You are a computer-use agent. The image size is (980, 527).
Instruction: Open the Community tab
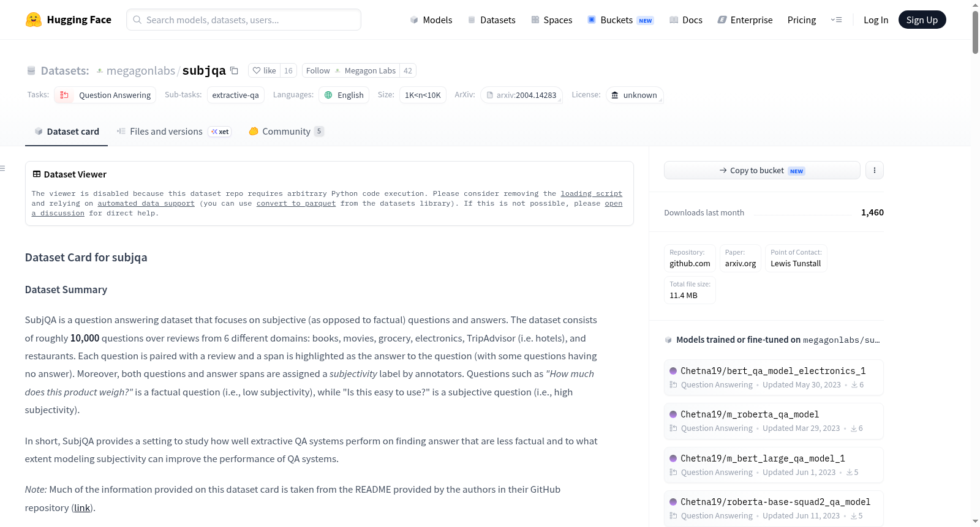pyautogui.click(x=286, y=132)
